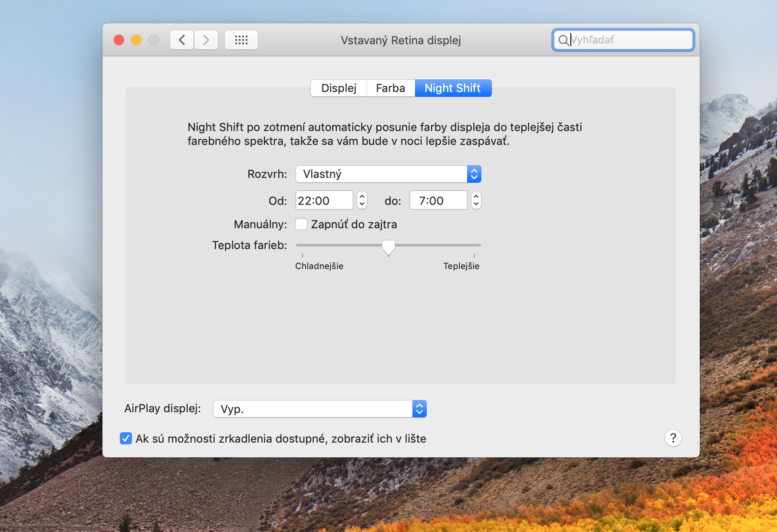Open the Rozvrh dropdown set to Vlastný

coord(388,174)
